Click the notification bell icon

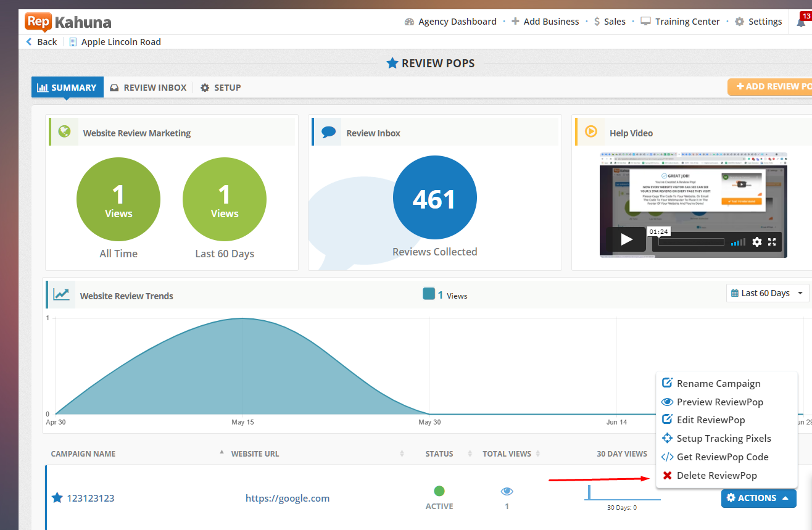pyautogui.click(x=801, y=22)
